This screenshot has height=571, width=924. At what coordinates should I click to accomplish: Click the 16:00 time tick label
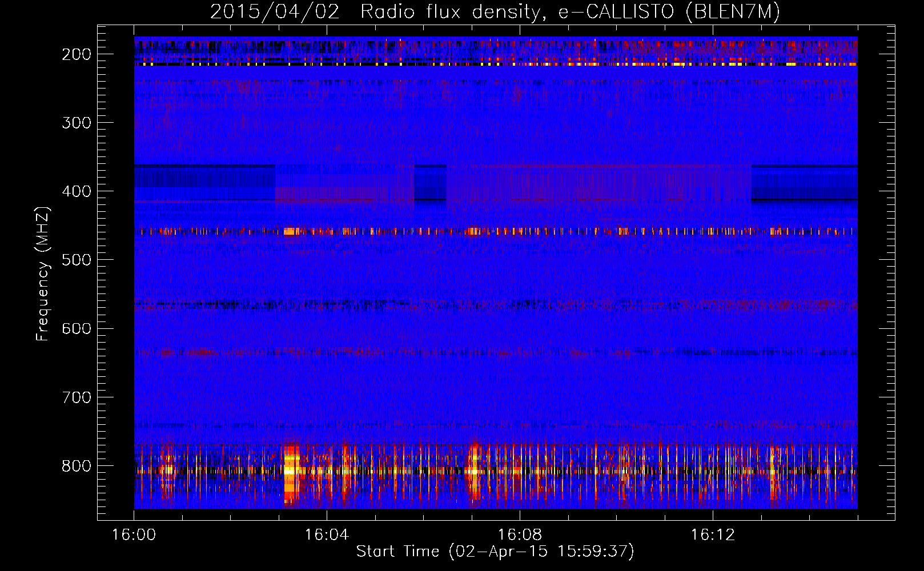[x=134, y=534]
